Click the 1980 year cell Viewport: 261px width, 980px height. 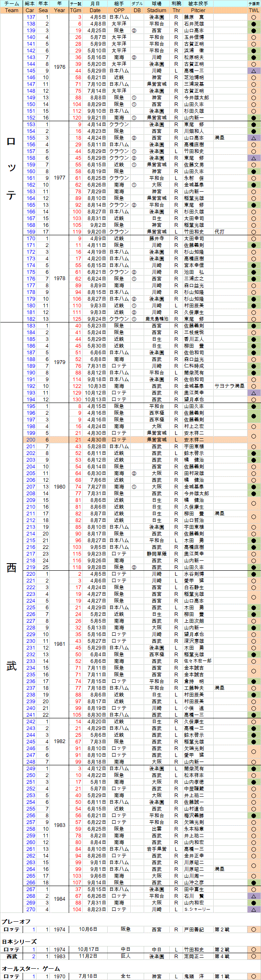coord(59,487)
